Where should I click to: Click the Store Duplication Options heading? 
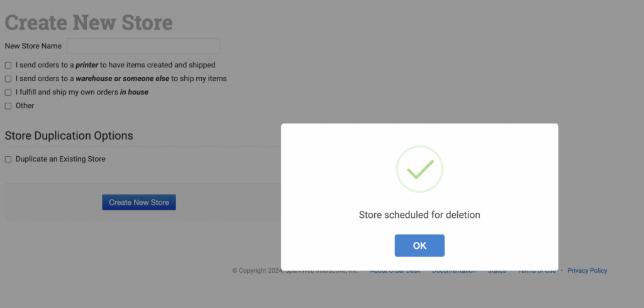click(69, 136)
